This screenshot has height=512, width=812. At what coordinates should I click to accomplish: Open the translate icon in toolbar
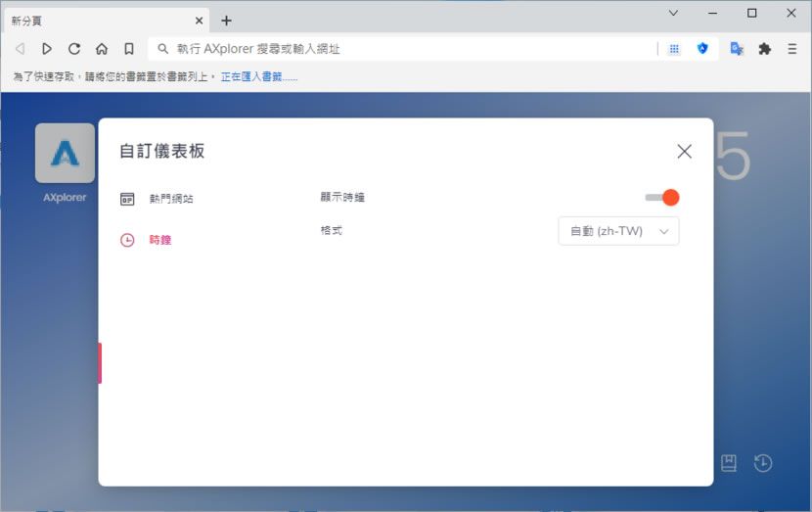point(737,49)
